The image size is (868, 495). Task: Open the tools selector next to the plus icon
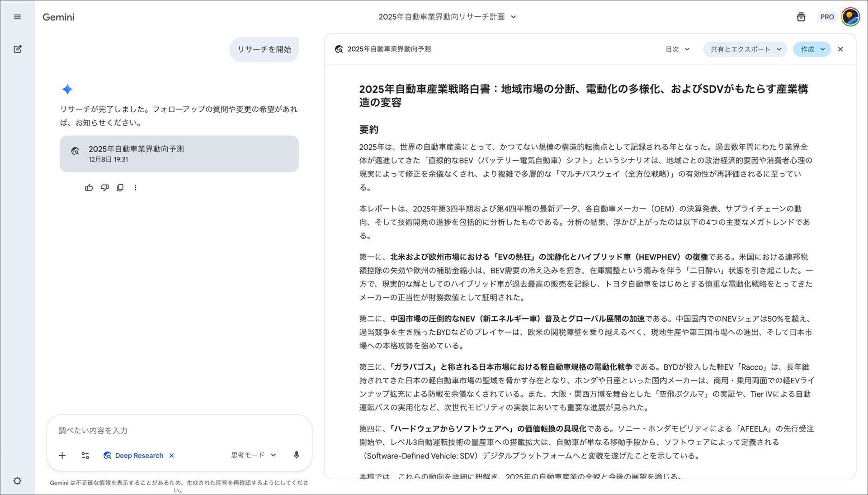[85, 455]
